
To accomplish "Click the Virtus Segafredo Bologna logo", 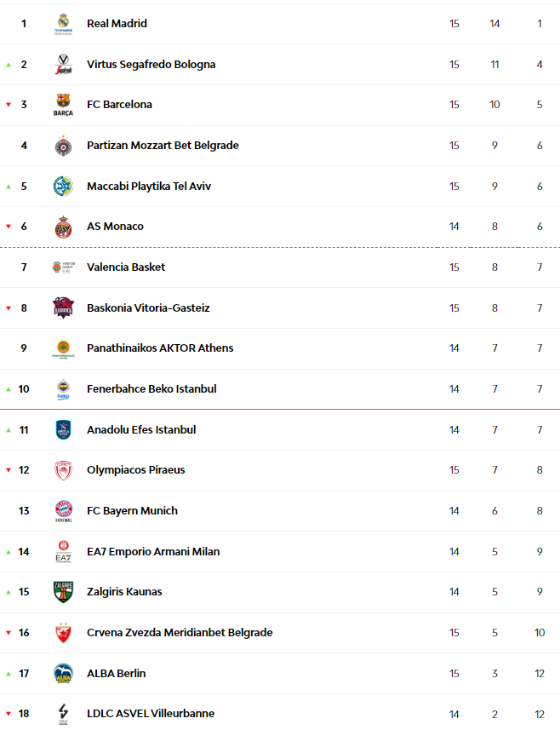I will [x=63, y=65].
